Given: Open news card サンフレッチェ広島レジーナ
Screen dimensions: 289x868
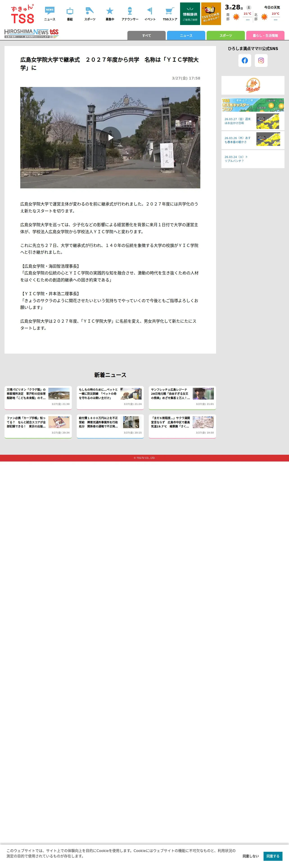Looking at the screenshot, I should pyautogui.click(x=182, y=398).
